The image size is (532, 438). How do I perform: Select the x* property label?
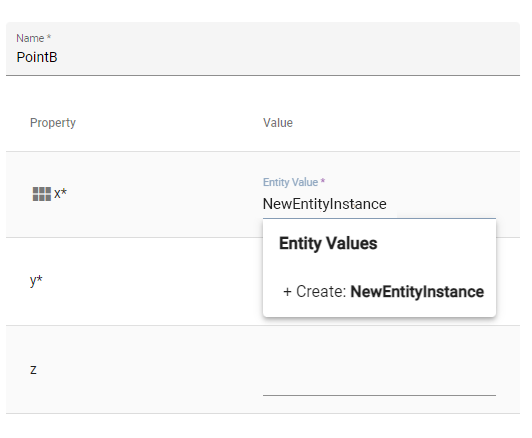pos(60,194)
